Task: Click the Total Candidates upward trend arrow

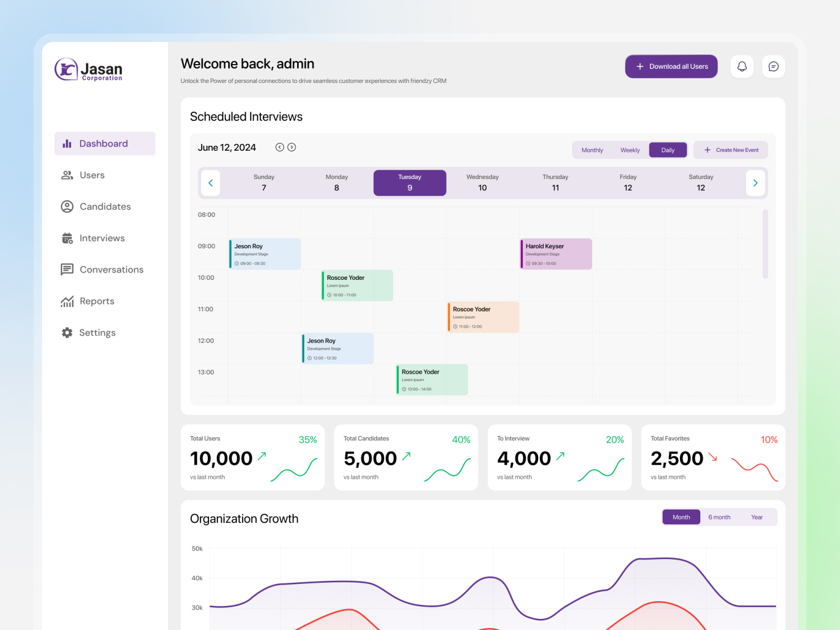Action: (x=406, y=456)
